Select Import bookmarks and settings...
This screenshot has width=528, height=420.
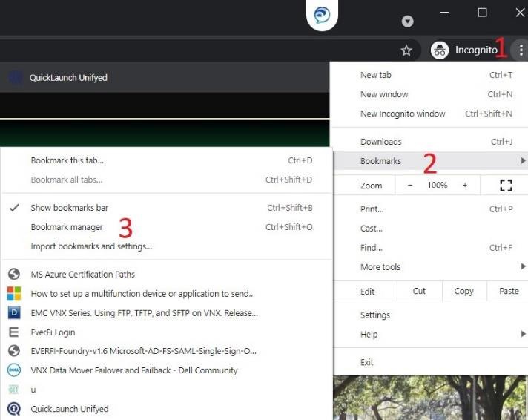coord(167,246)
